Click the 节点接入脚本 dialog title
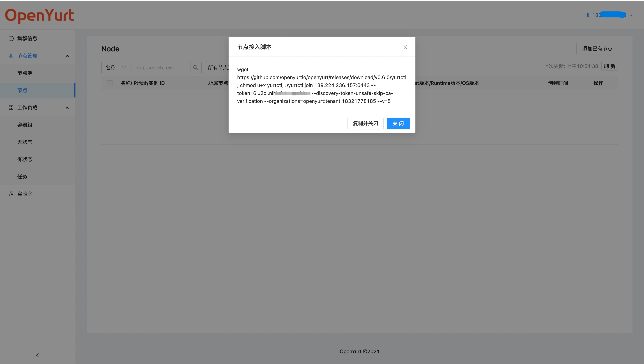 coord(254,47)
